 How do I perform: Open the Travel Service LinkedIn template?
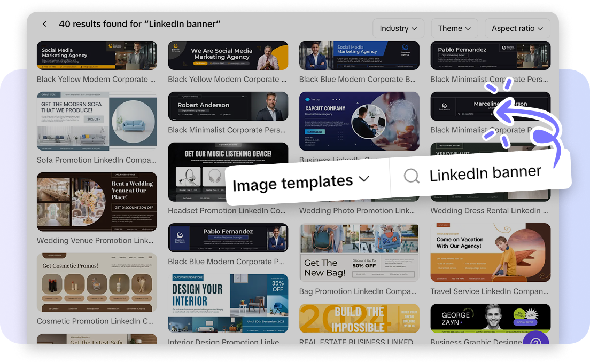point(490,252)
